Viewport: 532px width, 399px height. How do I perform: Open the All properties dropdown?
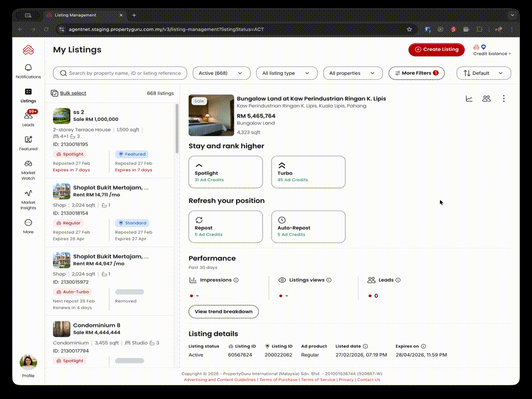click(352, 73)
